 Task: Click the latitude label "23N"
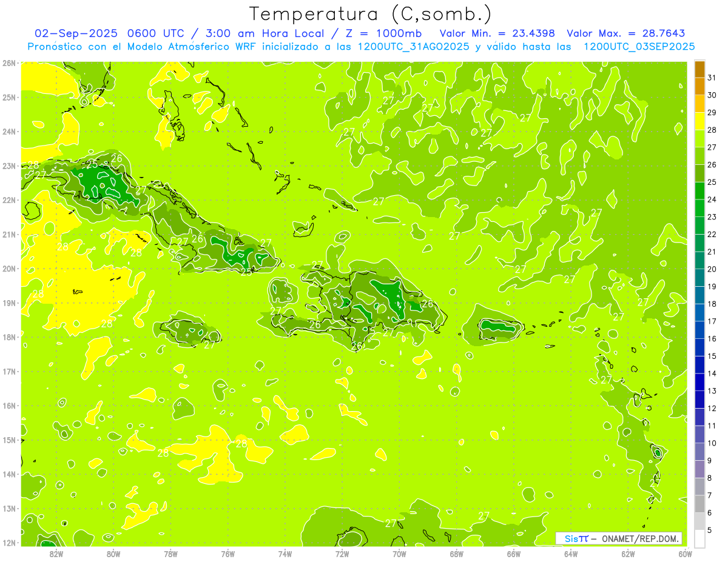[8, 166]
